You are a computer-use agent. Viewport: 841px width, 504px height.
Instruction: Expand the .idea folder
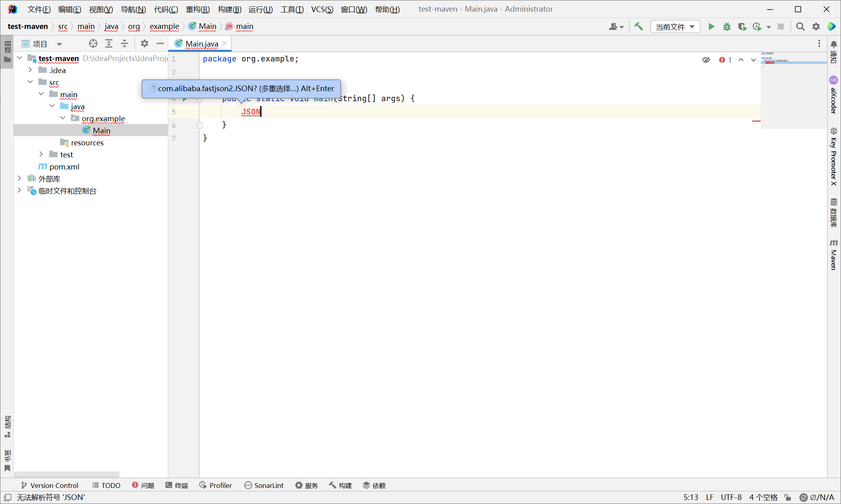[x=30, y=70]
